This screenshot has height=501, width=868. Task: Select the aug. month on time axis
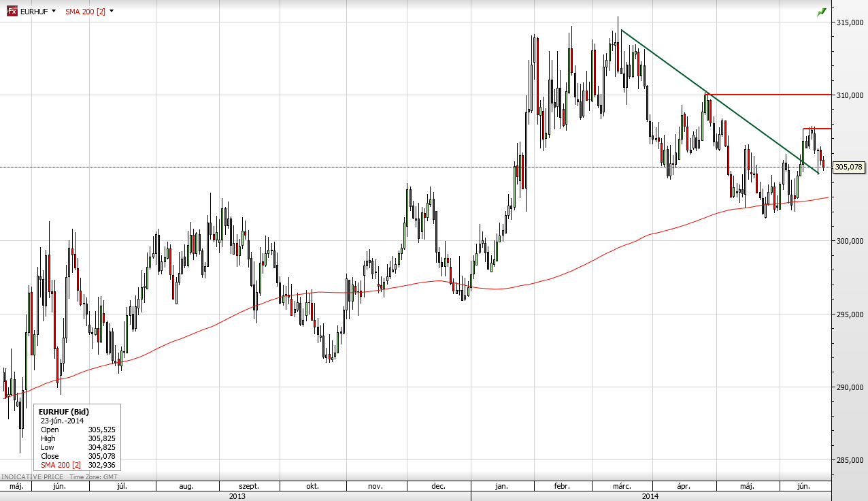coord(186,487)
